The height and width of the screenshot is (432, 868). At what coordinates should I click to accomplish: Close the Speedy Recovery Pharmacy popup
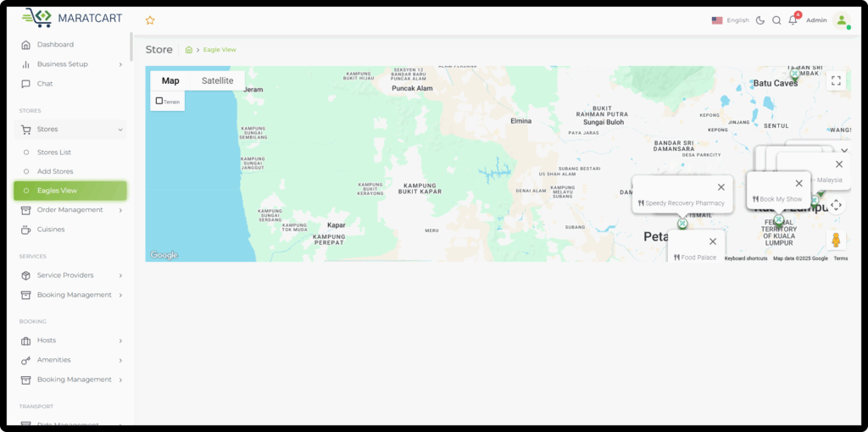tap(721, 187)
